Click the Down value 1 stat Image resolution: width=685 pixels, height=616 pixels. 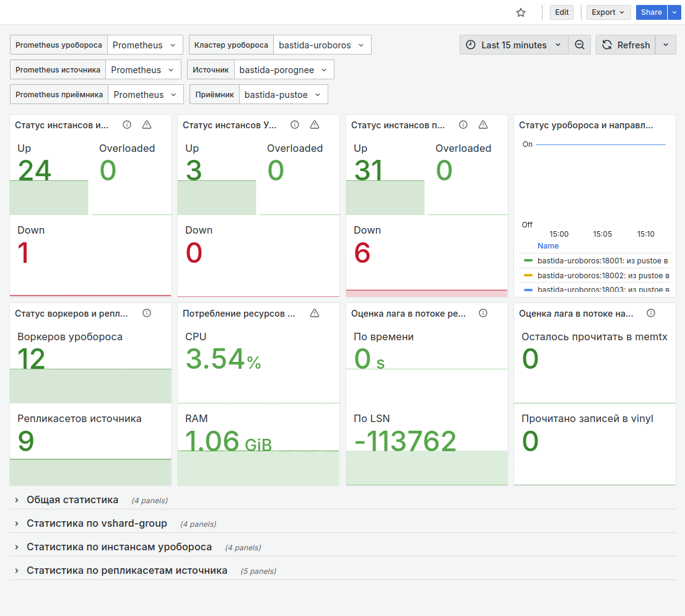(x=23, y=253)
